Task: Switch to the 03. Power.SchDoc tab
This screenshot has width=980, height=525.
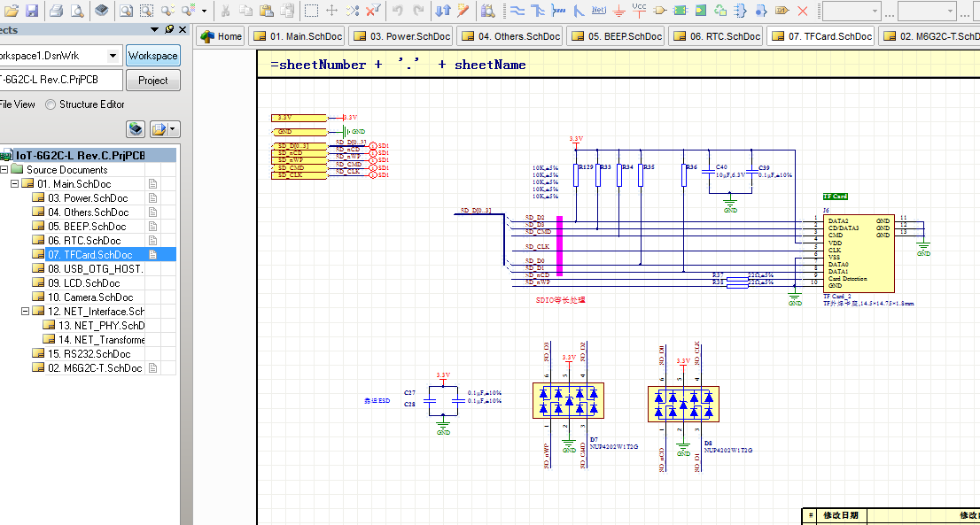Action: pyautogui.click(x=402, y=36)
